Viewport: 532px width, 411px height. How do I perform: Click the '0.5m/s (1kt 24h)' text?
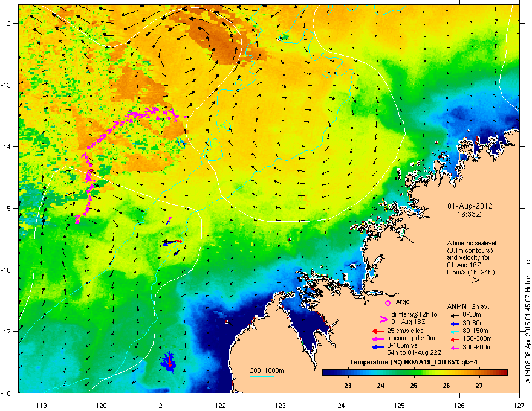[x=470, y=272]
